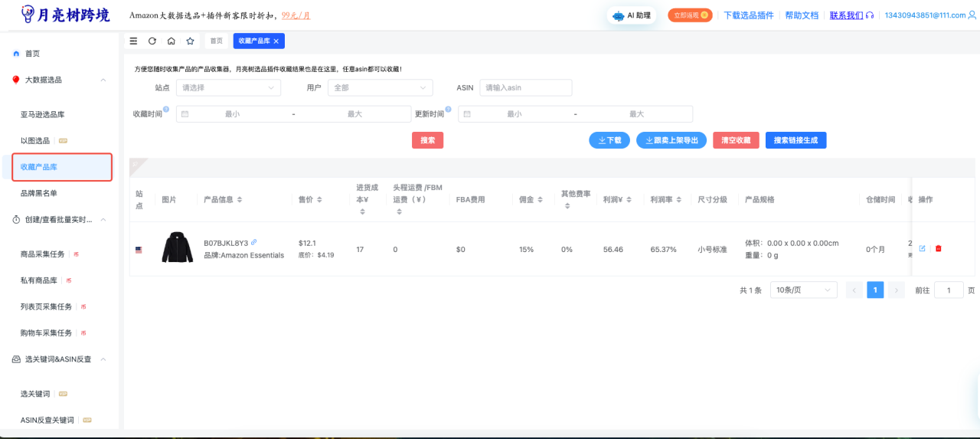Click the star favorite icon in tab bar
Image resolution: width=980 pixels, height=439 pixels.
[x=190, y=41]
